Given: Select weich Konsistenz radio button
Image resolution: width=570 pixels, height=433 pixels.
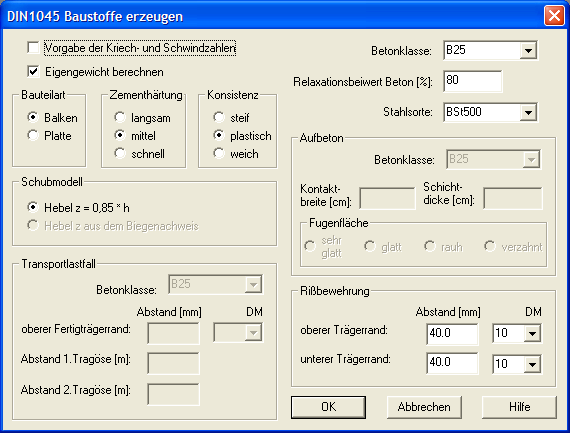Looking at the screenshot, I should (219, 153).
